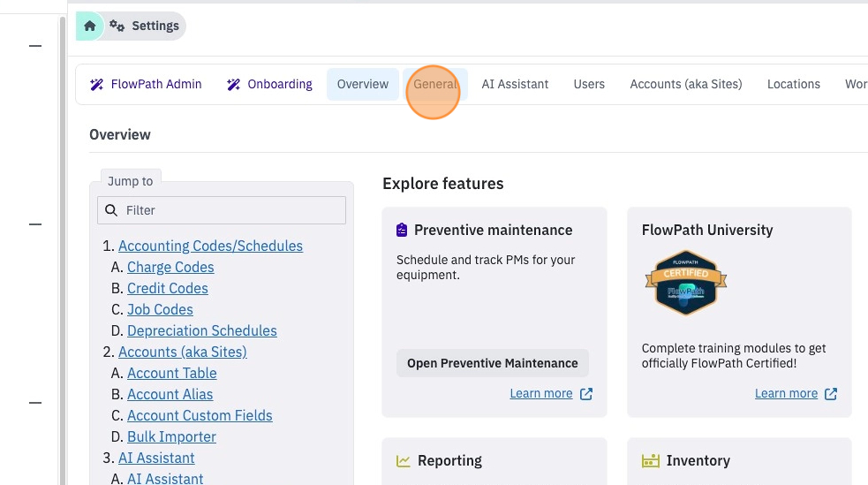The height and width of the screenshot is (485, 868).
Task: Jump to Depreciation Schedules
Action: 202,330
